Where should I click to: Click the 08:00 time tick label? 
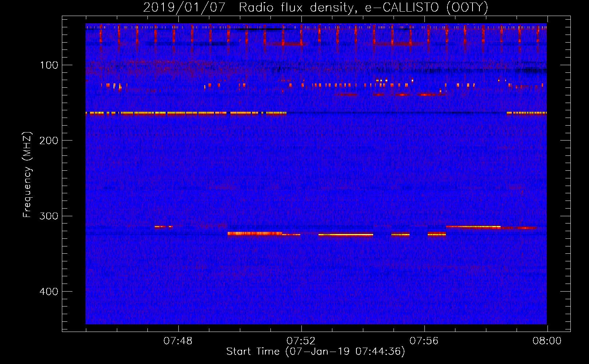coord(547,341)
